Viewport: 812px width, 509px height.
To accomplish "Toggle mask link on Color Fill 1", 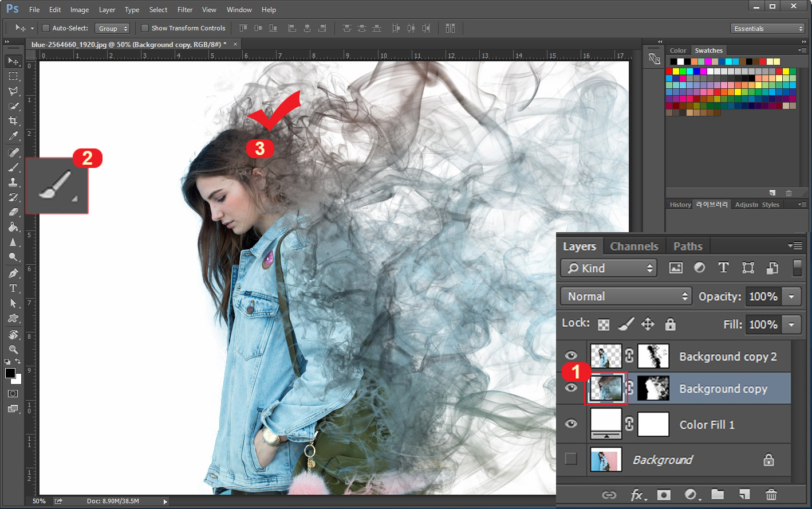I will click(x=629, y=424).
